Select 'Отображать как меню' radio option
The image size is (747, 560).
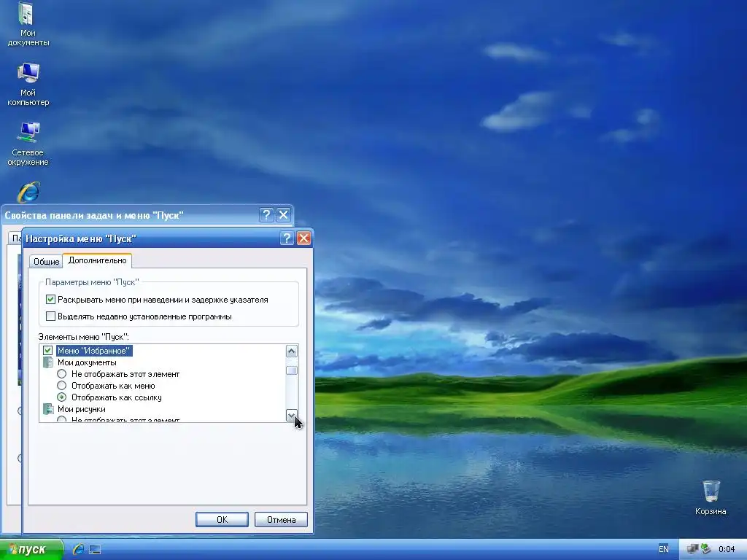61,386
